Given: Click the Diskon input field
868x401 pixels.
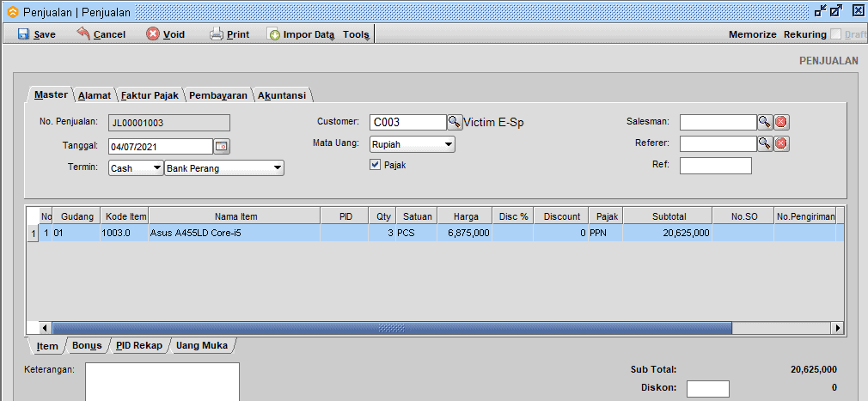Looking at the screenshot, I should (x=707, y=389).
